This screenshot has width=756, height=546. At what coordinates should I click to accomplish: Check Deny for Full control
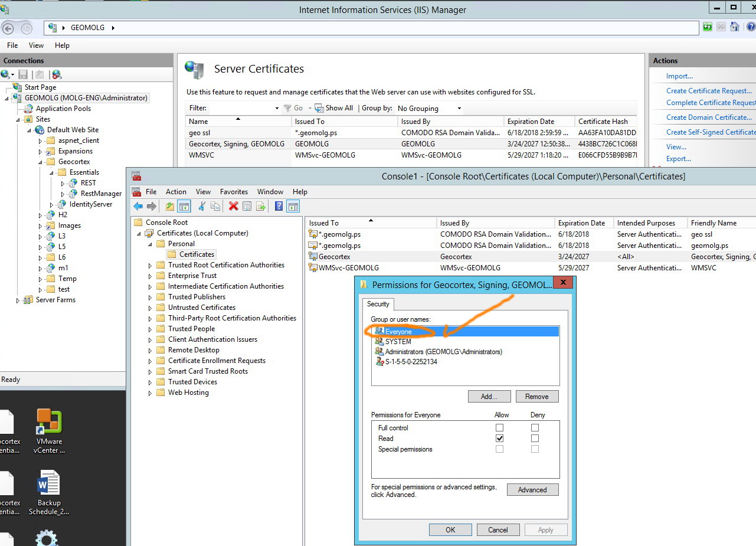click(x=535, y=428)
